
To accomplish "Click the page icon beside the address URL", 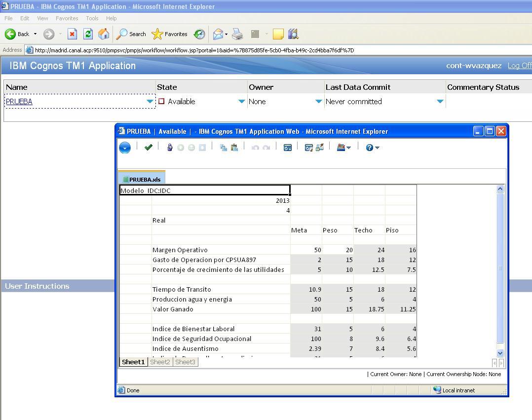I will pyautogui.click(x=30, y=50).
